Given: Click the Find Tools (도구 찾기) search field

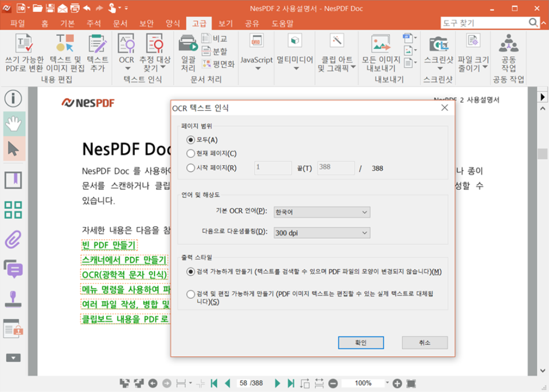Looking at the screenshot, I should (x=484, y=23).
